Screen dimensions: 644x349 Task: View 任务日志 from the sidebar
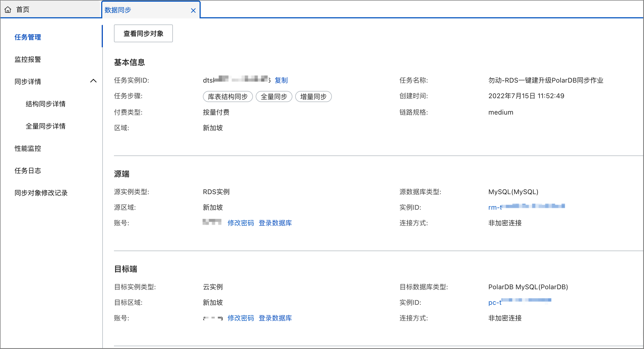point(28,170)
